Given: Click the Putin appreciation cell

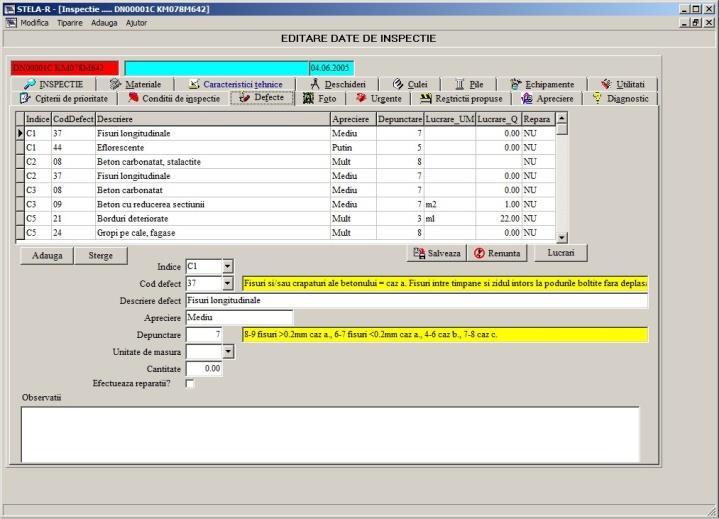Looking at the screenshot, I should click(353, 148).
